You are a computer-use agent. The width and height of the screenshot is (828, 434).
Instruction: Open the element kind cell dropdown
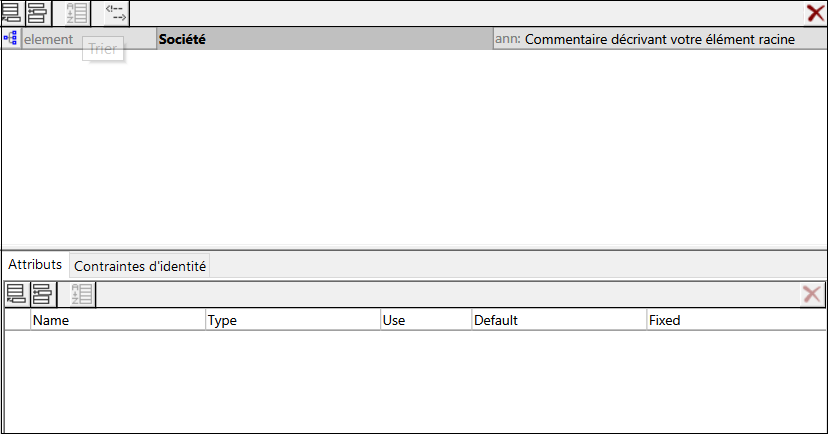(88, 39)
